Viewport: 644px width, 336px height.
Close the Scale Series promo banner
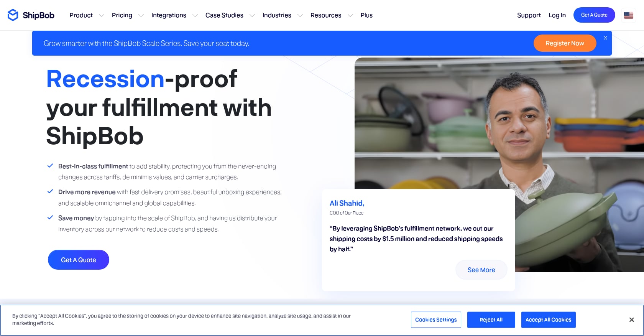tap(606, 38)
